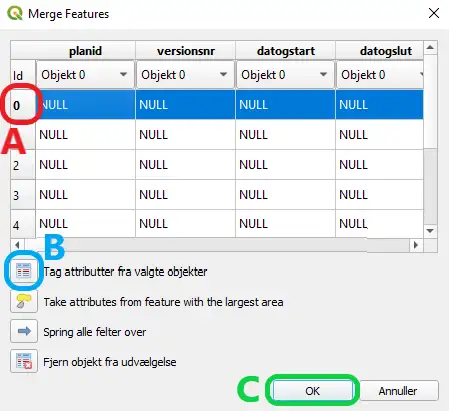Expand the datogstart column Objekt 0 combo box

pyautogui.click(x=285, y=75)
